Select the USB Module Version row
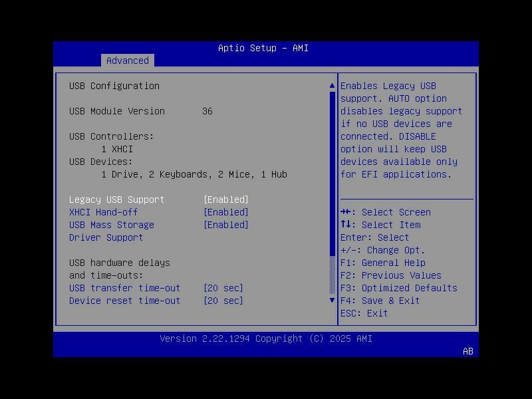532x399 pixels. click(x=117, y=111)
